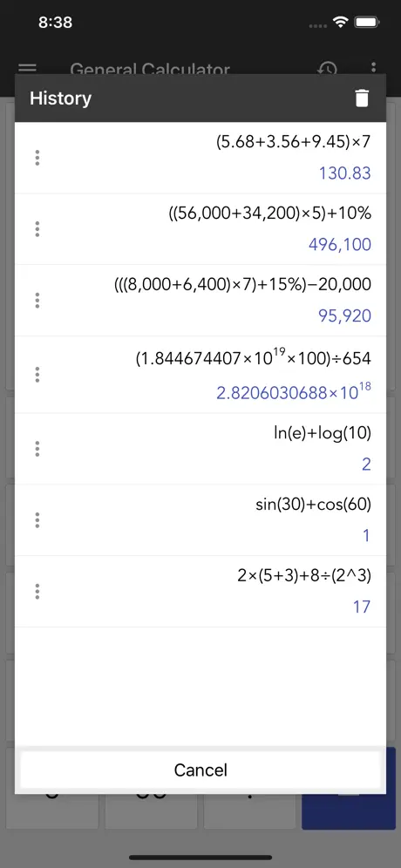
Task: Select the result 130.83
Action: coord(344,173)
